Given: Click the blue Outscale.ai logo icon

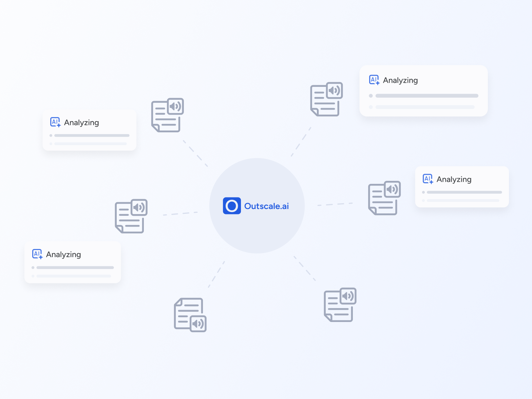Looking at the screenshot, I should click(x=232, y=206).
